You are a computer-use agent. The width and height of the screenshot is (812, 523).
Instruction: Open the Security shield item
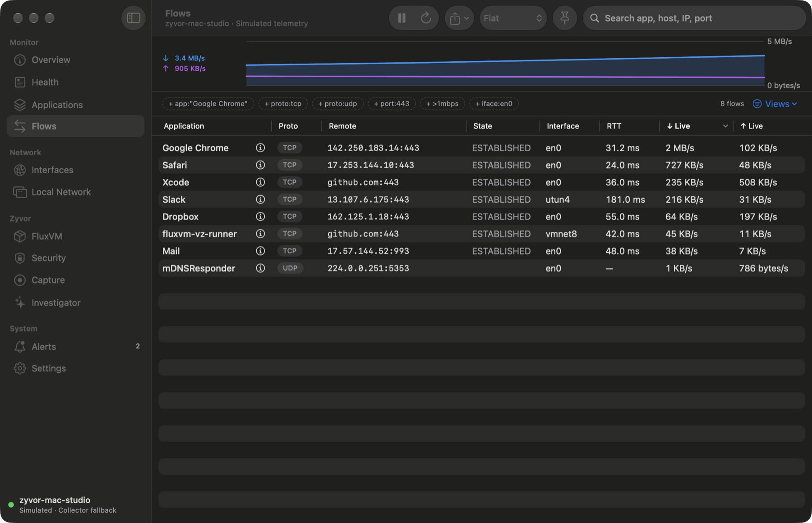tap(76, 258)
